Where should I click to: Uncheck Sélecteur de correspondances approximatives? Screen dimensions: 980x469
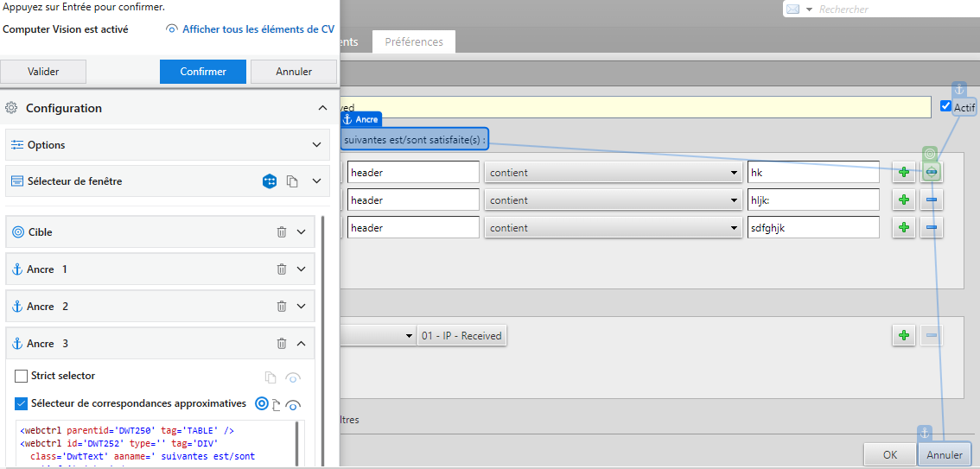(x=22, y=404)
